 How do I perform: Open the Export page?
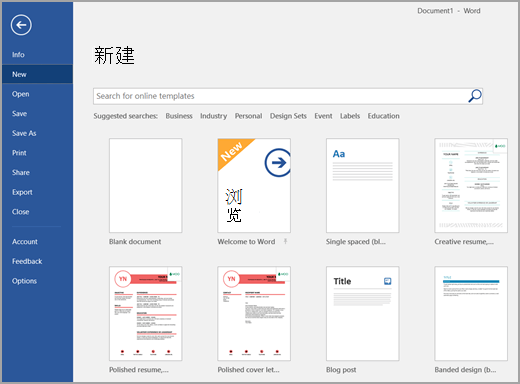(22, 192)
